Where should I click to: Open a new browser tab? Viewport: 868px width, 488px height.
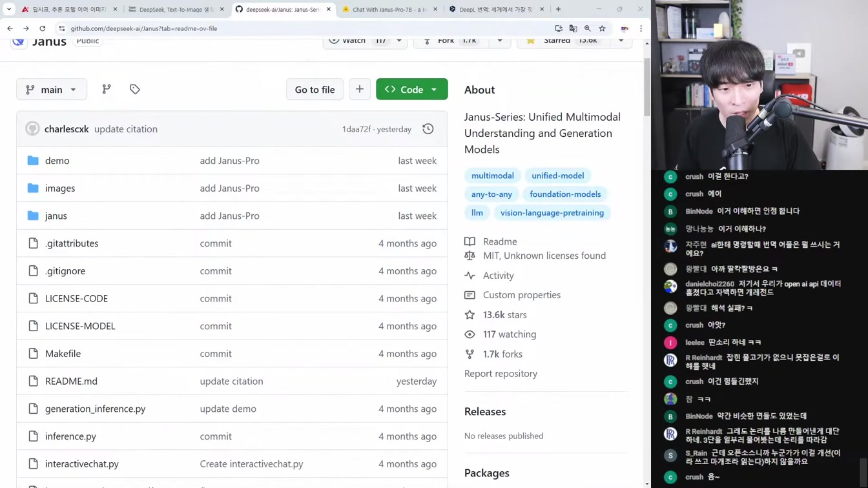pos(558,9)
